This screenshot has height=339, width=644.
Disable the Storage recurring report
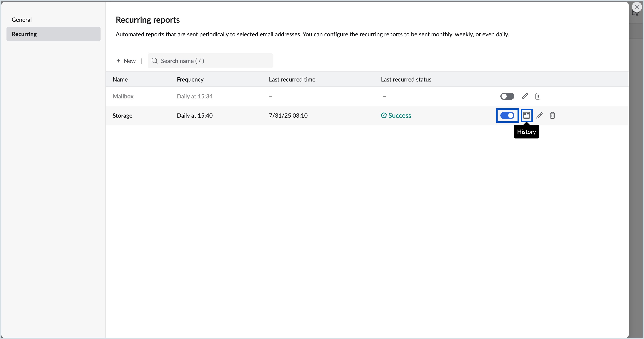(507, 115)
